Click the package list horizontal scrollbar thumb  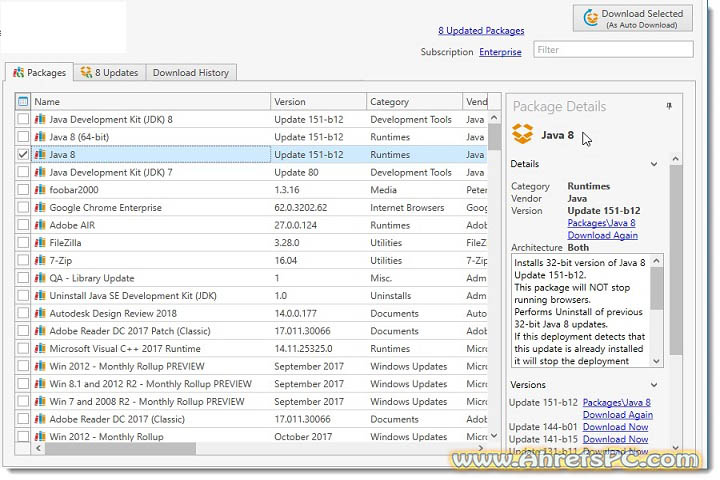120,449
